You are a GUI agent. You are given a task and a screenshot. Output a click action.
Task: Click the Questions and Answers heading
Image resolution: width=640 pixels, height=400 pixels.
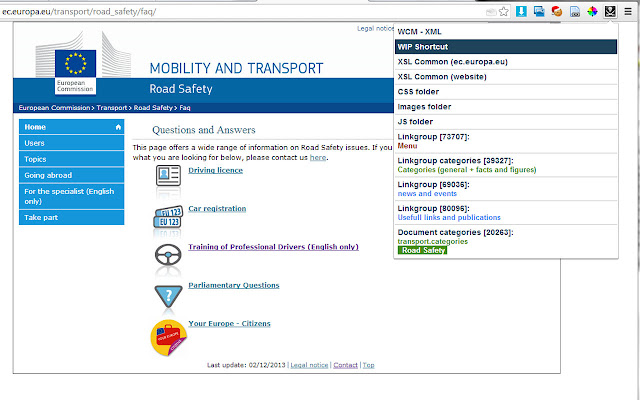click(204, 130)
